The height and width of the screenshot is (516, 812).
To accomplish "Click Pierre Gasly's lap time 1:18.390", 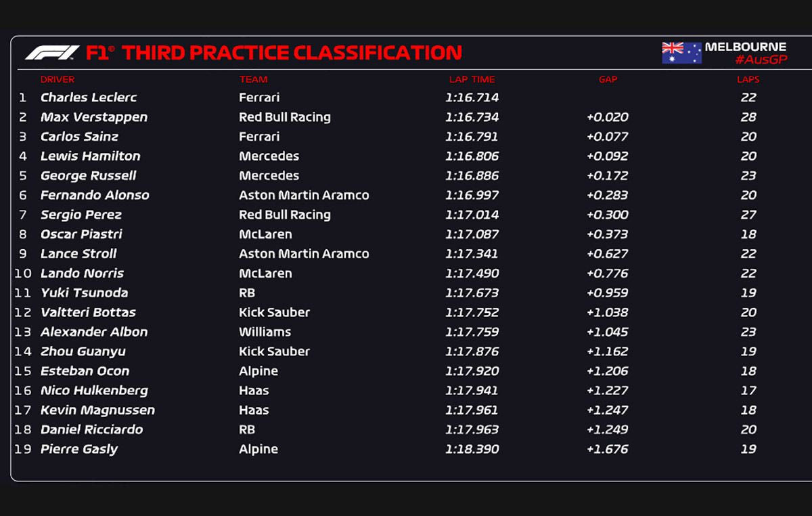I will point(472,449).
